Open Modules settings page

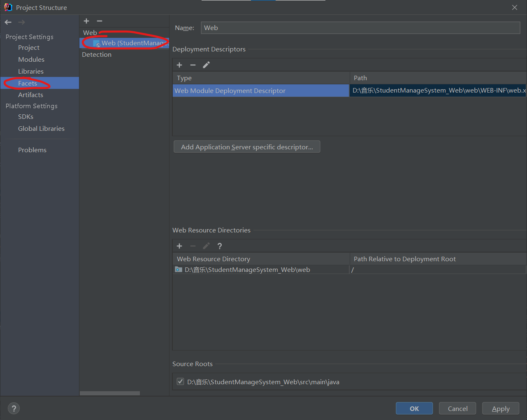[x=31, y=60]
